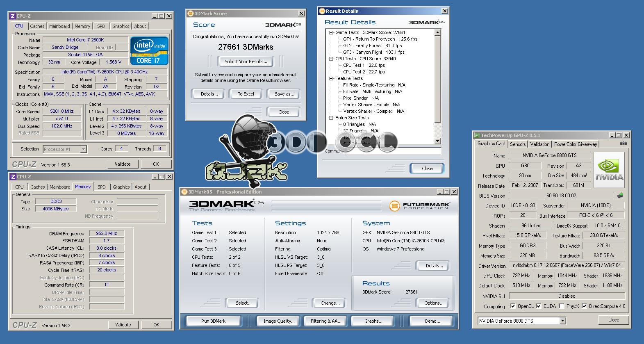The width and height of the screenshot is (644, 344).
Task: Click the 3DMark Score window title icon
Action: 190,14
